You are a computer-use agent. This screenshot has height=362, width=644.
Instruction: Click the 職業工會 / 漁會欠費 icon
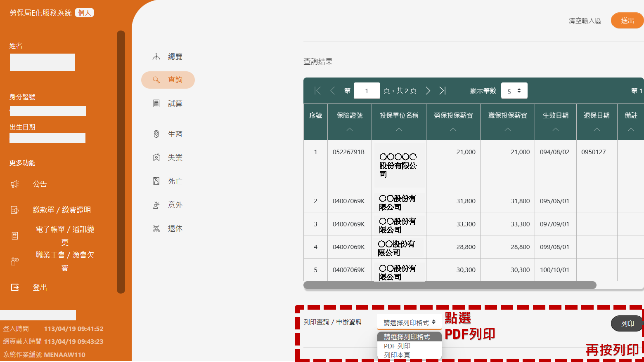[x=15, y=261]
